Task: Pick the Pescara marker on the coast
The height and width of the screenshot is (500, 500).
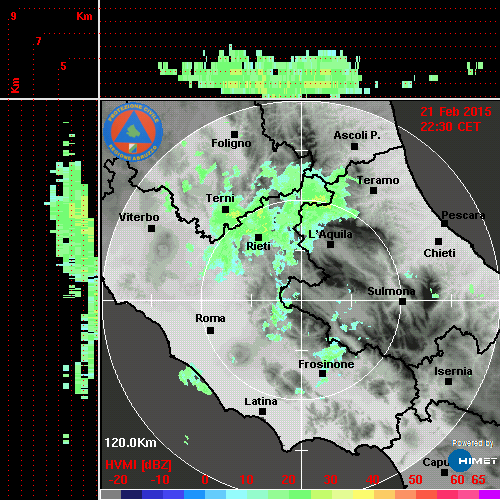Action: pyautogui.click(x=445, y=223)
